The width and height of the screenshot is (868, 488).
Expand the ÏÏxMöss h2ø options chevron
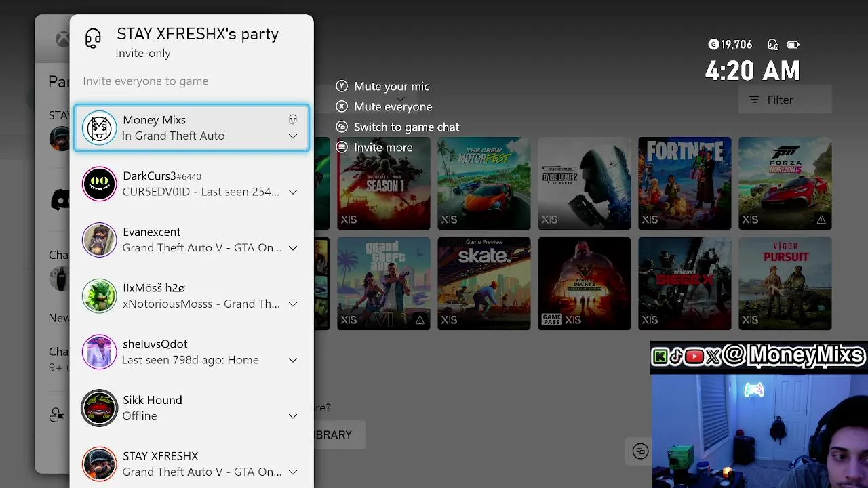click(x=293, y=304)
